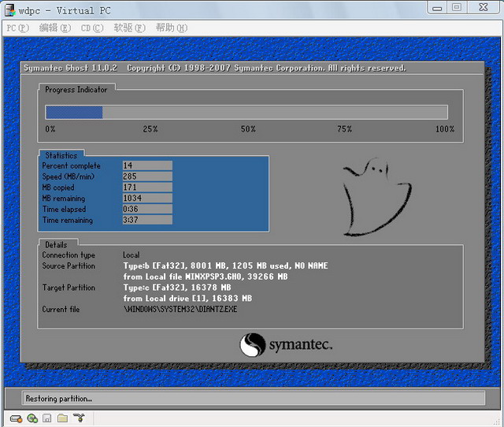
Task: Click the 50% marker under progress bar
Action: (x=248, y=129)
